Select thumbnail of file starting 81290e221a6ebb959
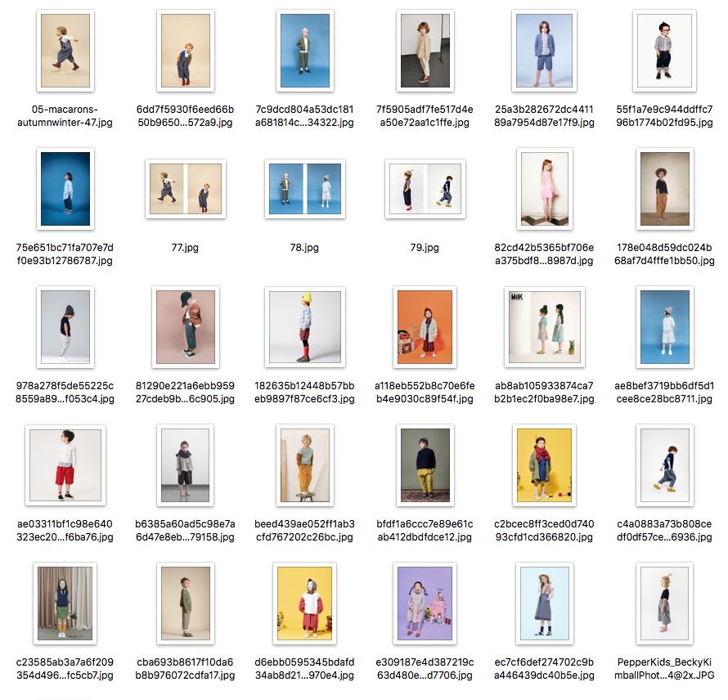The height and width of the screenshot is (700, 728). 185,327
